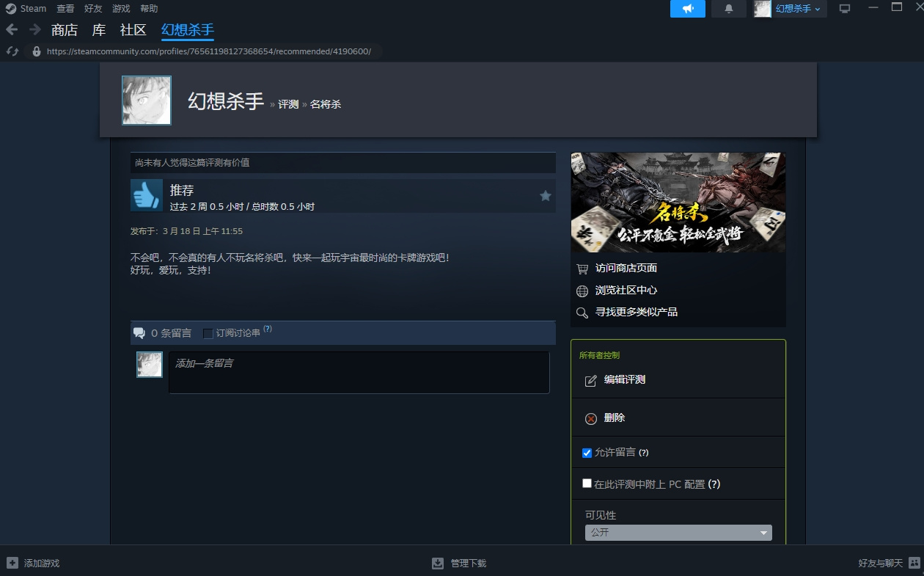Click the review date 发布于 text
This screenshot has width=924, height=576.
pos(186,231)
